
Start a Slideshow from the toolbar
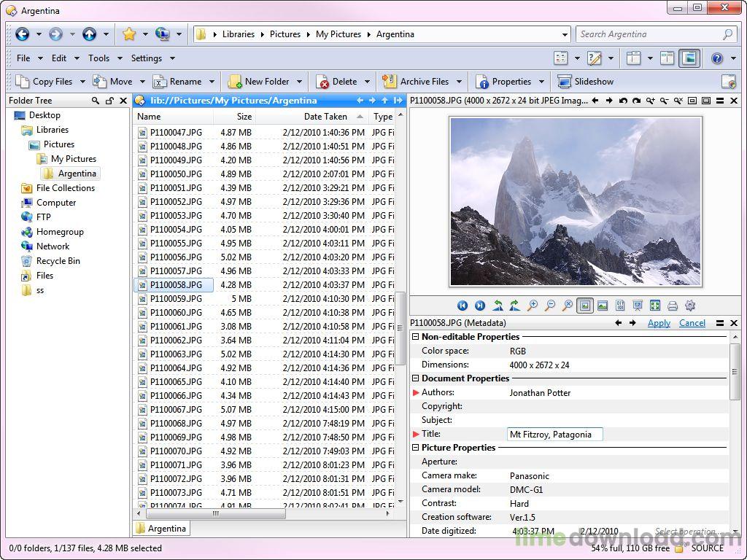pos(586,81)
